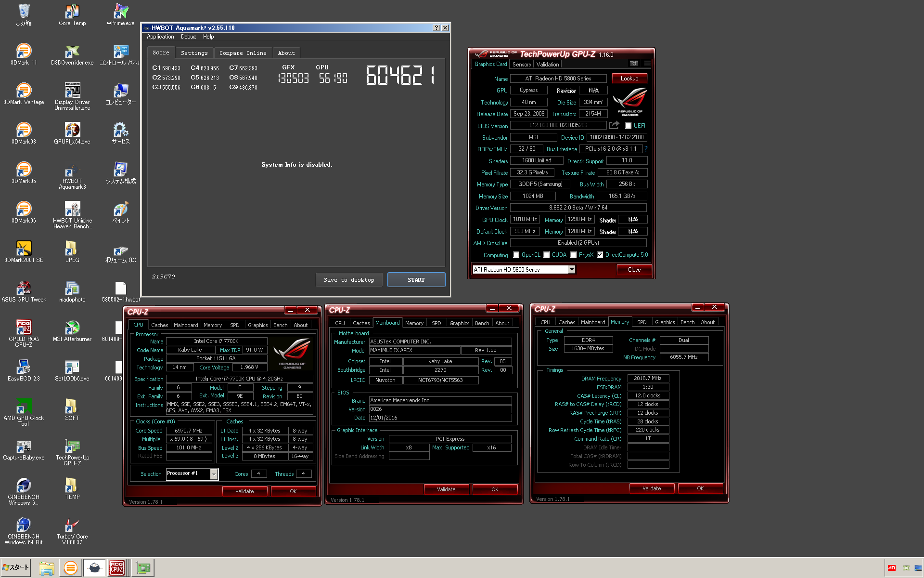Image resolution: width=924 pixels, height=578 pixels.
Task: Click the GPU-Z BIOS export share icon
Action: click(x=614, y=125)
